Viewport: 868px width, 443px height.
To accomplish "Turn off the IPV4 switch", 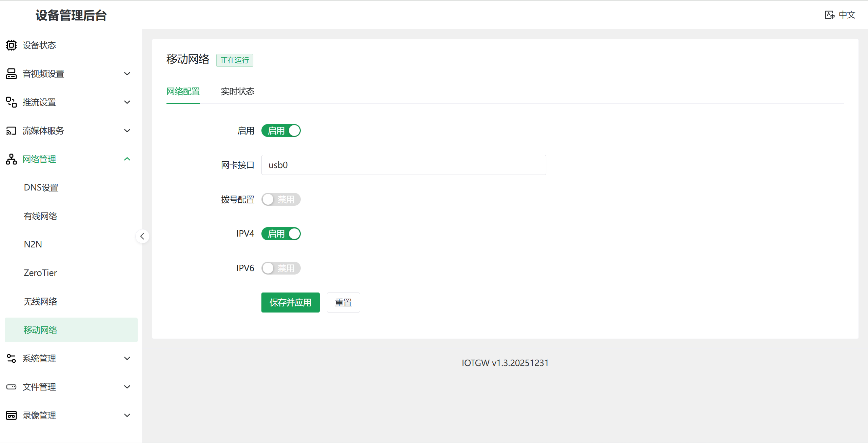I will pyautogui.click(x=281, y=234).
